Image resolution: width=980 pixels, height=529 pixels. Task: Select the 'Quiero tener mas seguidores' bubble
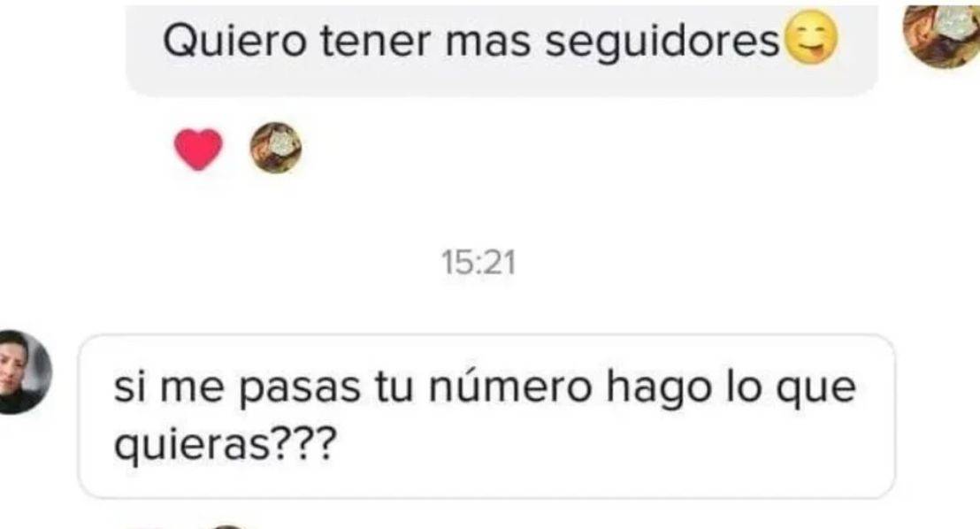point(501,50)
